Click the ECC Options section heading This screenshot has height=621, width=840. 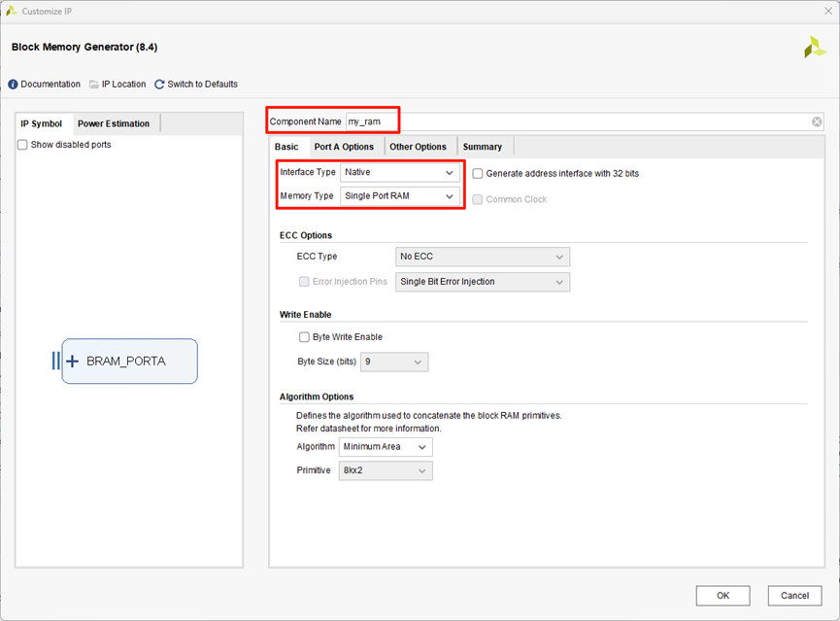[x=306, y=235]
